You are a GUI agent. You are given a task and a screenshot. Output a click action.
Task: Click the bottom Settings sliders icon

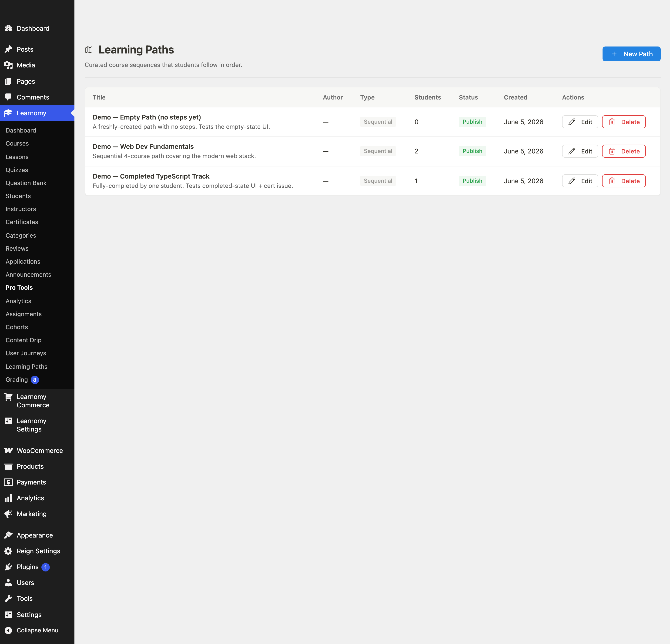(9, 615)
